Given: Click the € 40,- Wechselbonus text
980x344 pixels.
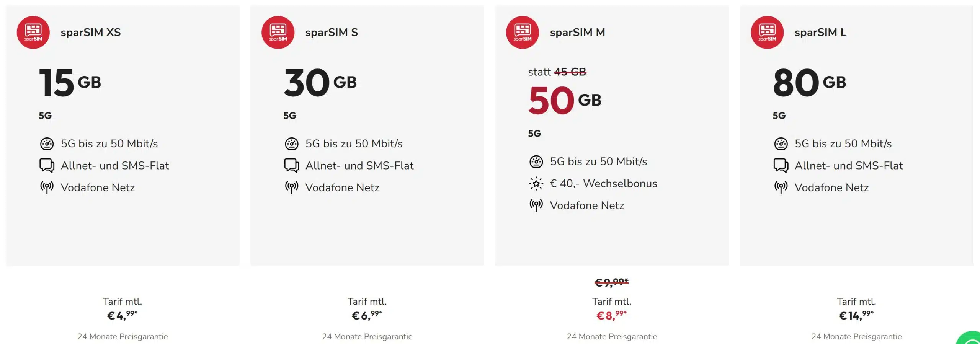Looking at the screenshot, I should 603,184.
